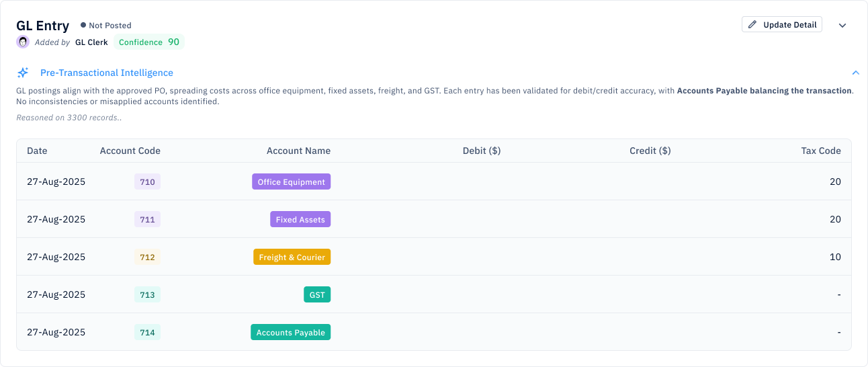Click the Confidence 90 badge
The width and height of the screenshot is (868, 367).
pos(149,42)
